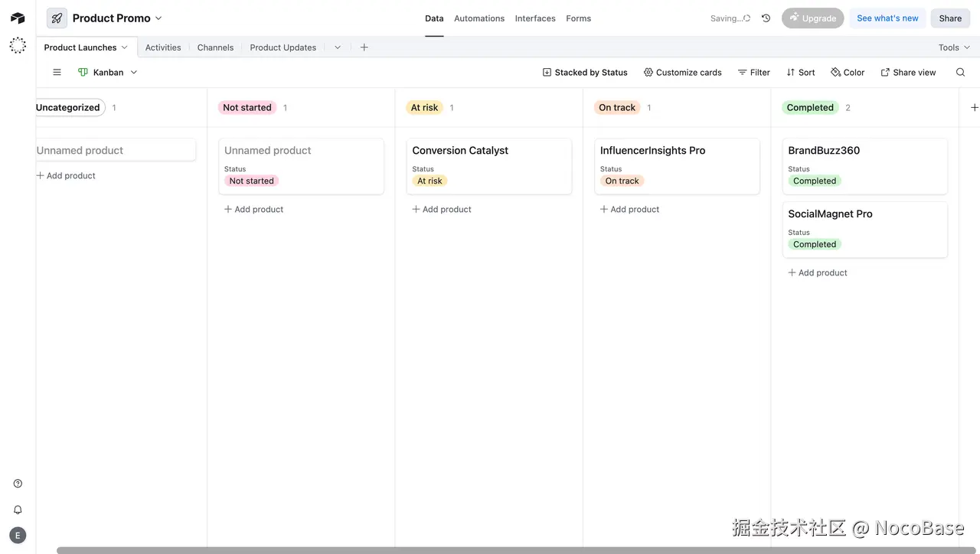Expand the Kanban view selector
The width and height of the screenshot is (980, 554).
(133, 72)
